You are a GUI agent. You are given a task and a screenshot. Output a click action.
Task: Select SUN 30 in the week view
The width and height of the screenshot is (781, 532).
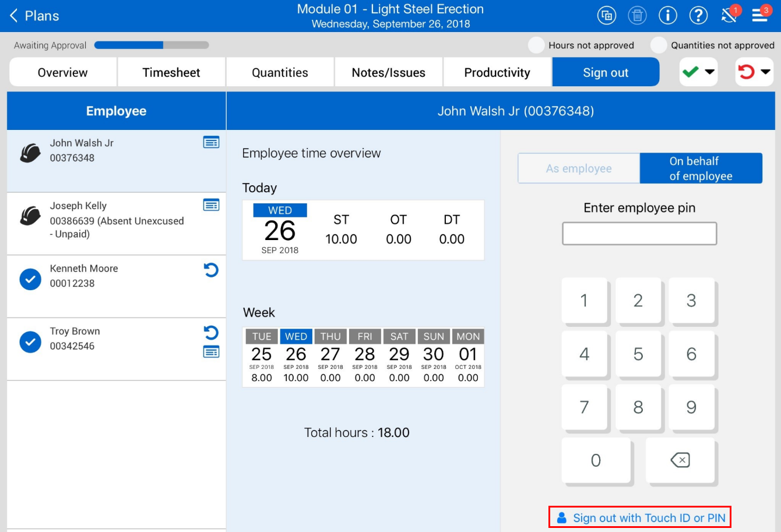[434, 357]
